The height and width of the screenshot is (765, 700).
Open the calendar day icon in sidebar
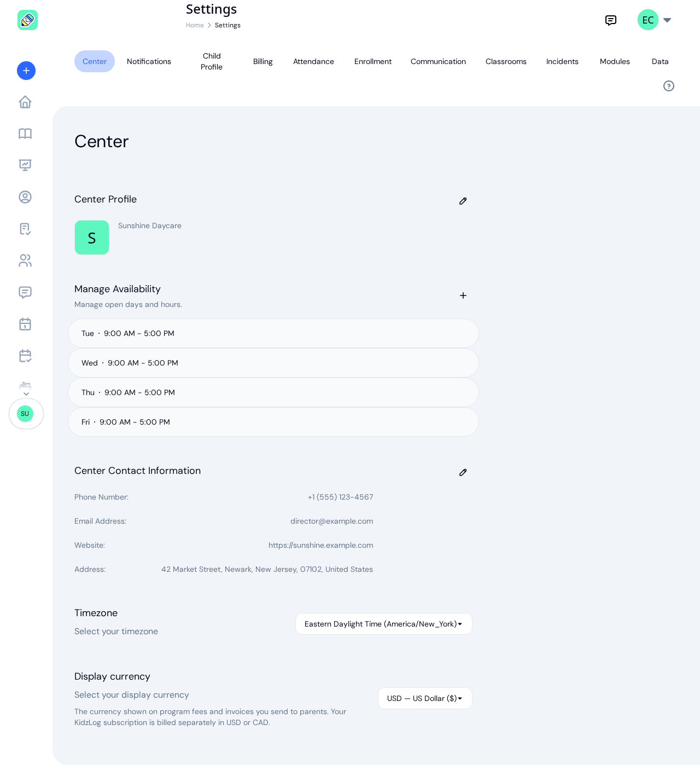click(25, 324)
